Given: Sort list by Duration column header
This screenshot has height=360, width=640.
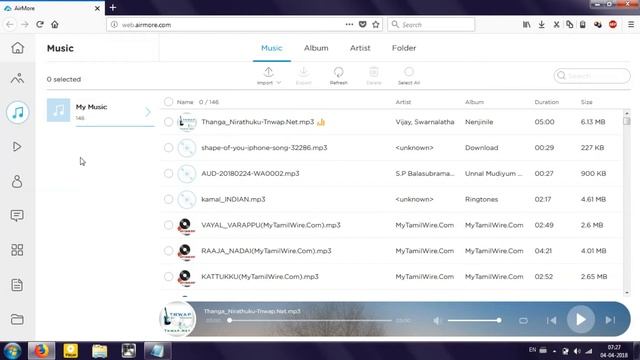Looking at the screenshot, I should (547, 102).
